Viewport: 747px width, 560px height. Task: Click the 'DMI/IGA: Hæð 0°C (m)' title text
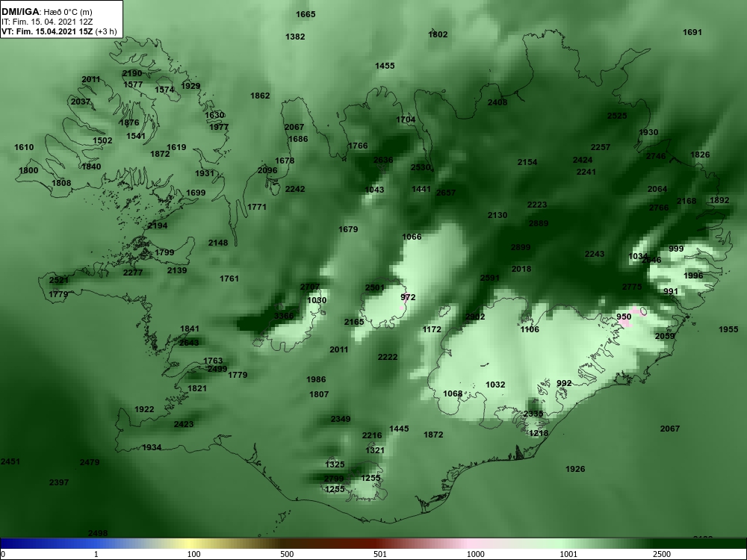tap(47, 12)
